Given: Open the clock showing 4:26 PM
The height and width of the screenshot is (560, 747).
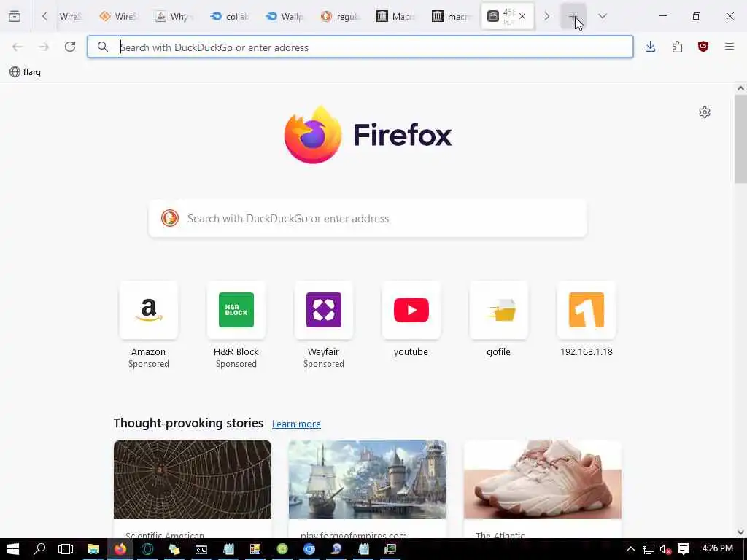Looking at the screenshot, I should [718, 548].
